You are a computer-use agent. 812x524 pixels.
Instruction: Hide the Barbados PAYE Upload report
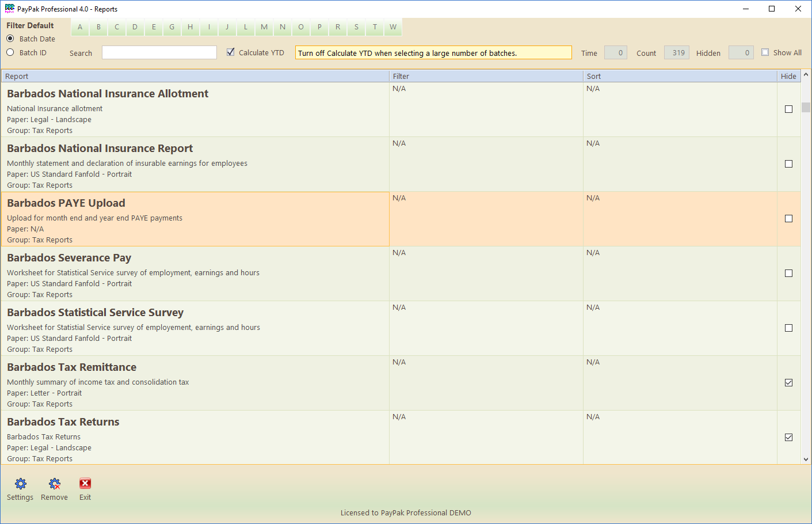click(x=788, y=219)
